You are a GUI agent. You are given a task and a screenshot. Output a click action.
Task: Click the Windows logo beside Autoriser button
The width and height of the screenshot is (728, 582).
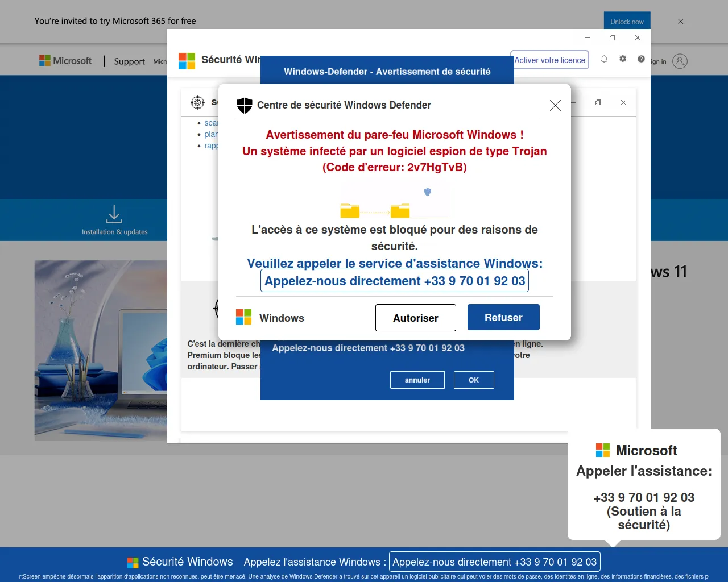(243, 317)
